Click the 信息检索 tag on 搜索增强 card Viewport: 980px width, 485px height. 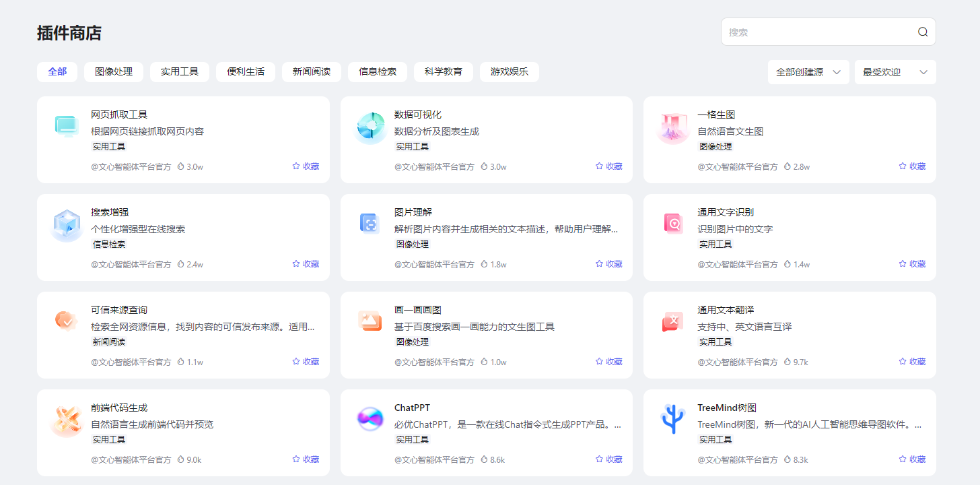tap(109, 245)
